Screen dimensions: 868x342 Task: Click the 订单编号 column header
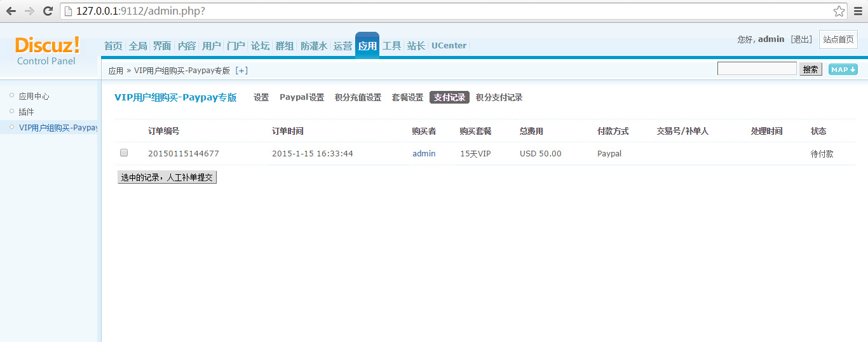163,131
